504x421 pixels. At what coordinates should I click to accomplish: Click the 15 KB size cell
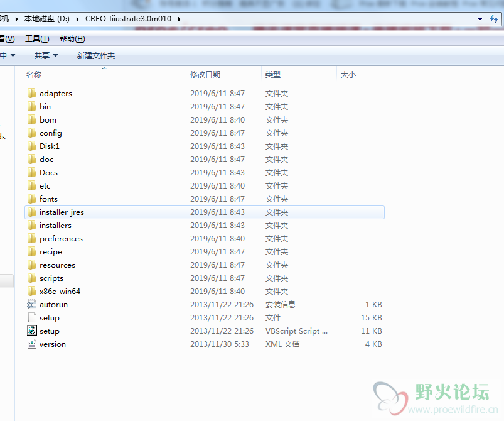click(x=371, y=318)
